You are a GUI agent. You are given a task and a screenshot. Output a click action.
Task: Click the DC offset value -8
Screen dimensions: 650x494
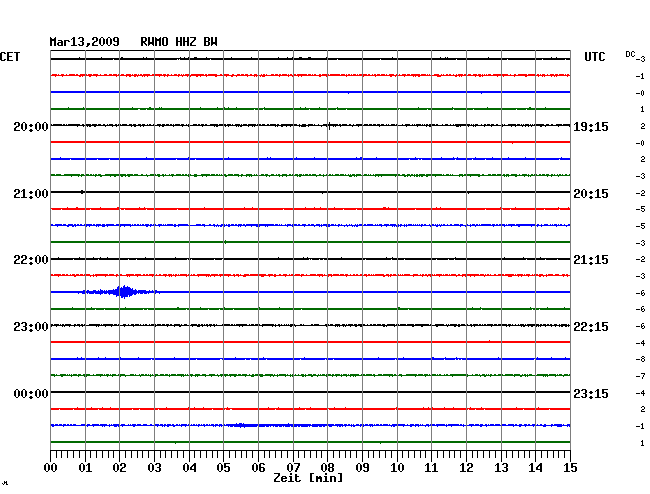pos(640,359)
